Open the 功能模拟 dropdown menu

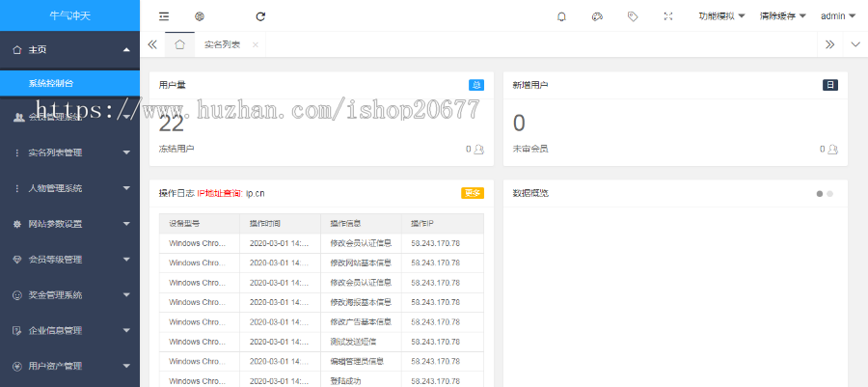click(721, 16)
